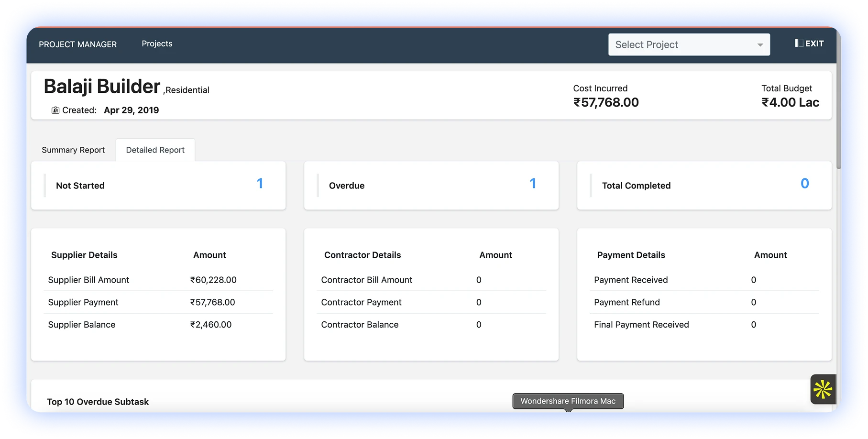Click the Overdue count 1
The height and width of the screenshot is (439, 868).
point(533,184)
